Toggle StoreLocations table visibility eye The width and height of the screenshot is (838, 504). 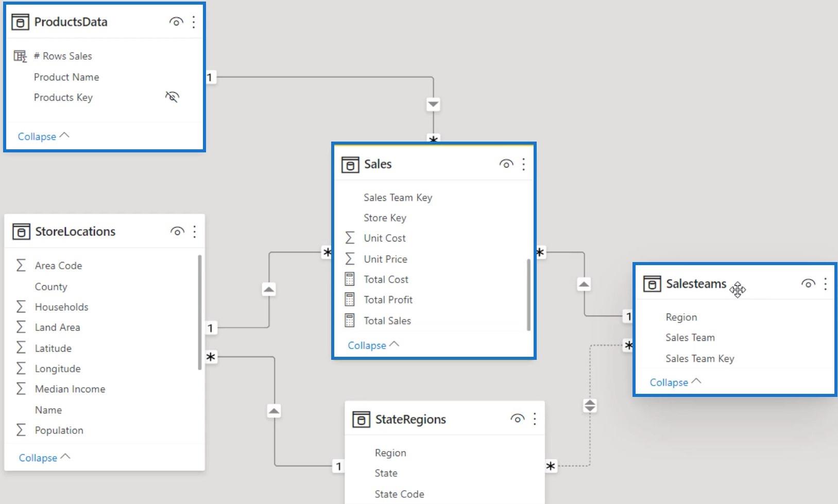pyautogui.click(x=177, y=232)
